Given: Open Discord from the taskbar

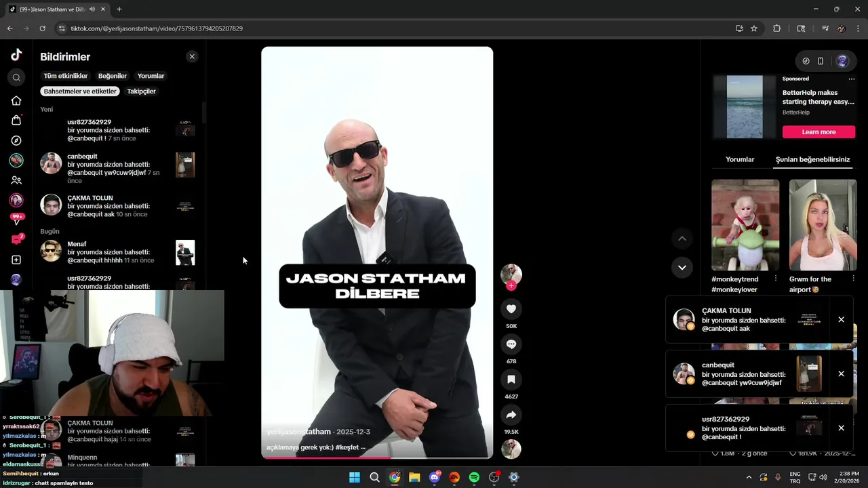Looking at the screenshot, I should coord(435,477).
